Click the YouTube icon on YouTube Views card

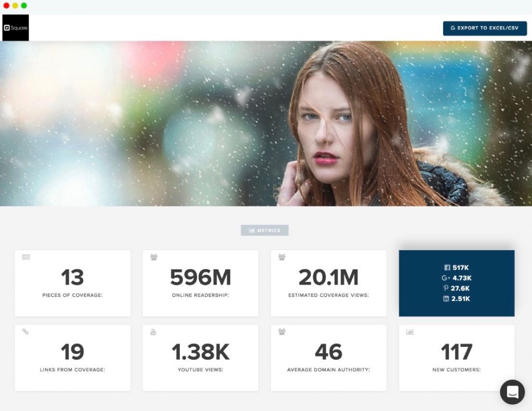coord(153,332)
